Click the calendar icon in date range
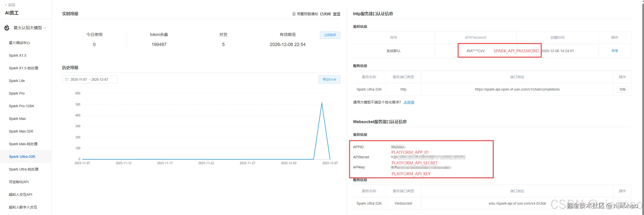 coord(67,79)
